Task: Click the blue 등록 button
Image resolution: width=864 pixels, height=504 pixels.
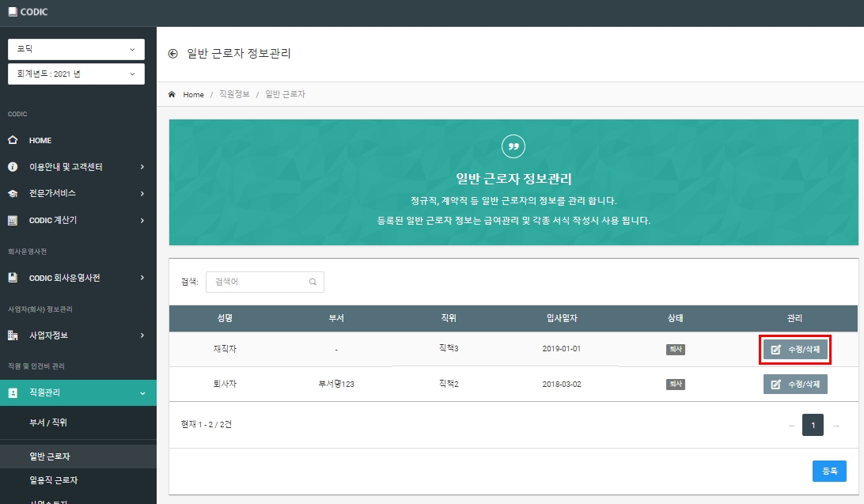Action: click(x=829, y=471)
